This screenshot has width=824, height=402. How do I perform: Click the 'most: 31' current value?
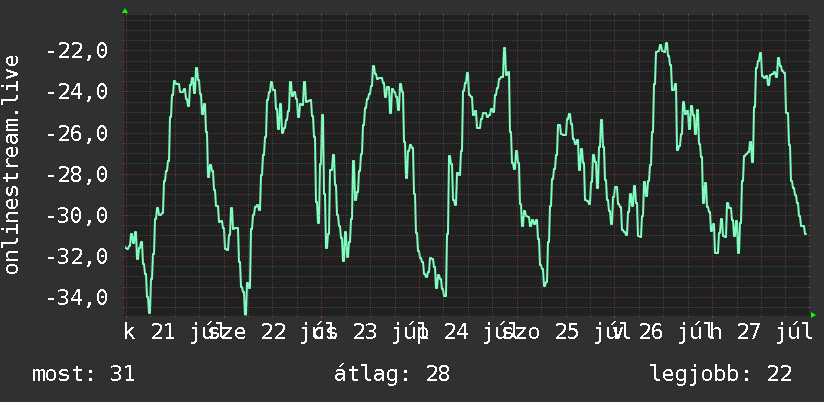pos(84,374)
